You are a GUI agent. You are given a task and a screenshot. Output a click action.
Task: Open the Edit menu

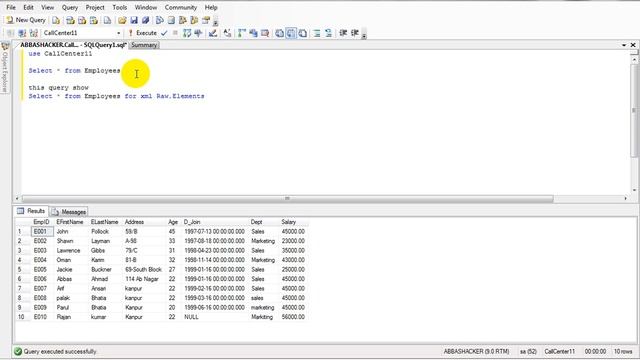(x=28, y=7)
